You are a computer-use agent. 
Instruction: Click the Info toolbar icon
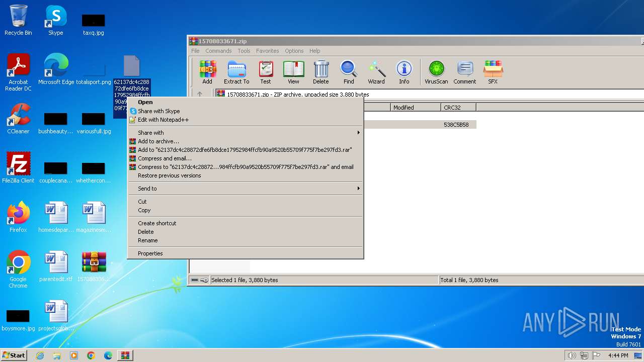pos(404,72)
